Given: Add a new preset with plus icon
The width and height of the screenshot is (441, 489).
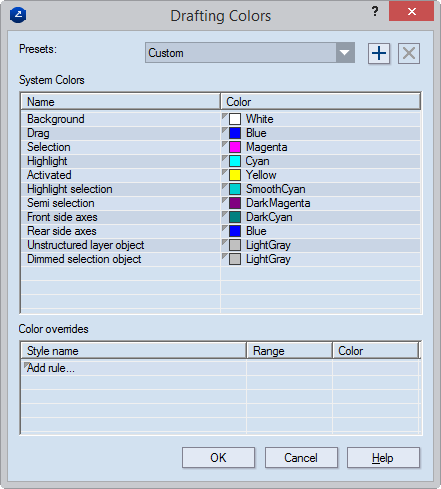Looking at the screenshot, I should pos(379,53).
